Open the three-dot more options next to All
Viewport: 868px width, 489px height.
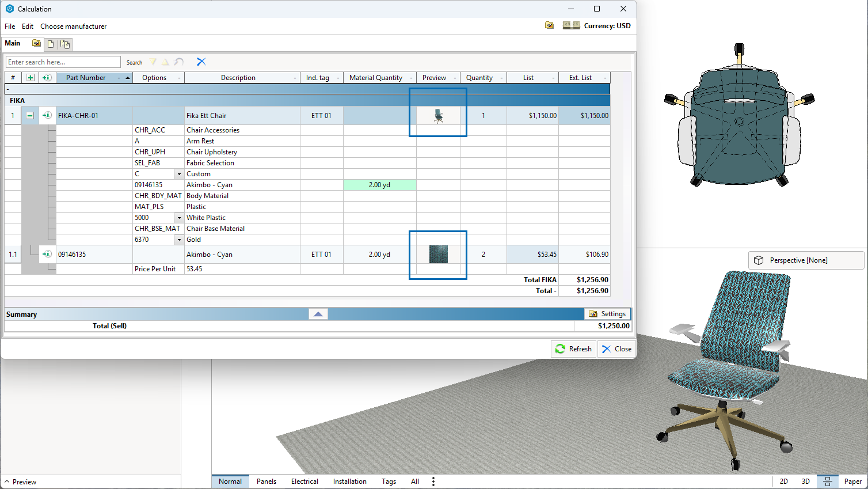click(x=433, y=482)
